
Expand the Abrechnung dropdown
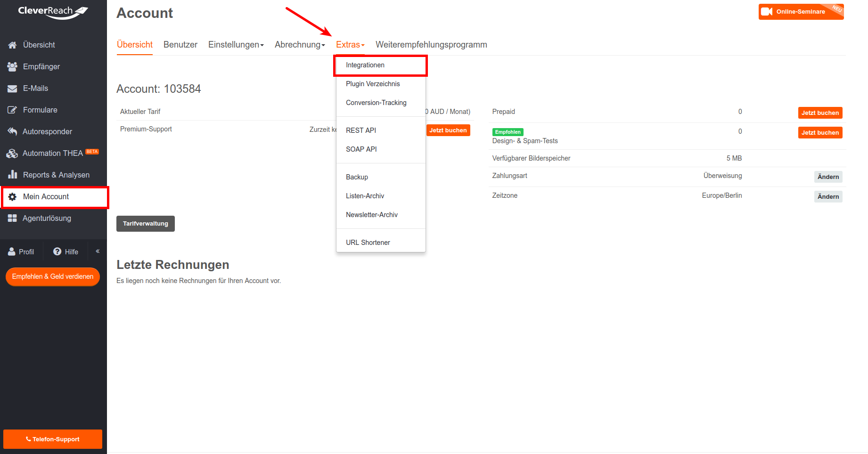tap(300, 45)
